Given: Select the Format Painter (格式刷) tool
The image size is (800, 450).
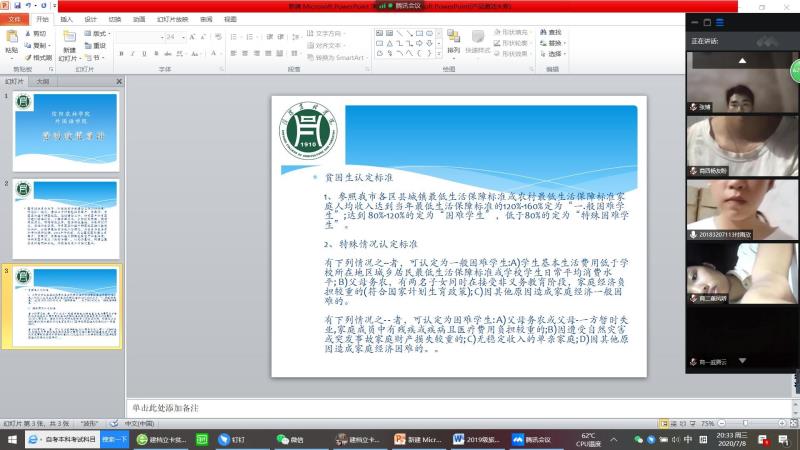Looking at the screenshot, I should click(39, 57).
